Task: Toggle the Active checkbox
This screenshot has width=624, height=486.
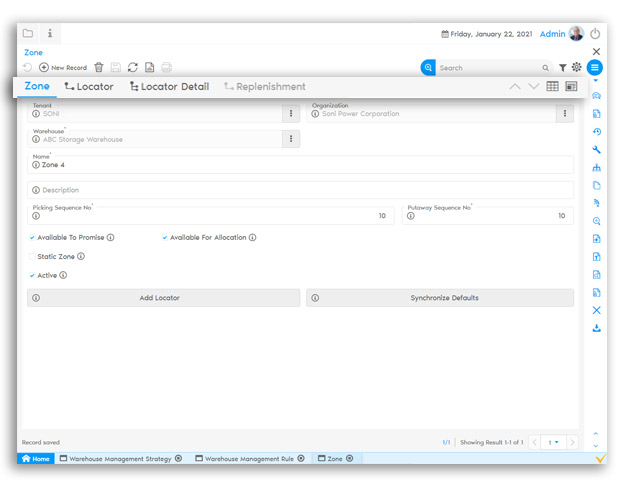Action: pyautogui.click(x=32, y=275)
